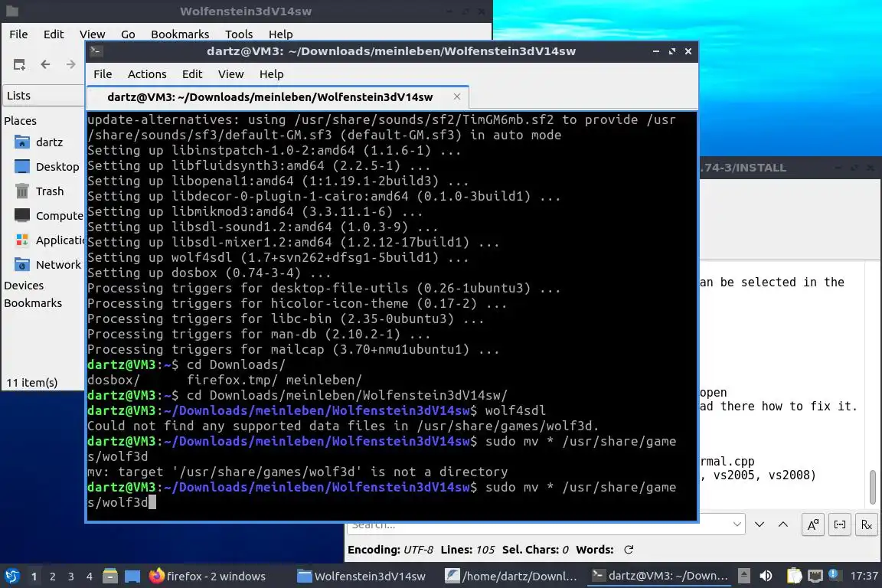Open file manager Help menu

281,34
